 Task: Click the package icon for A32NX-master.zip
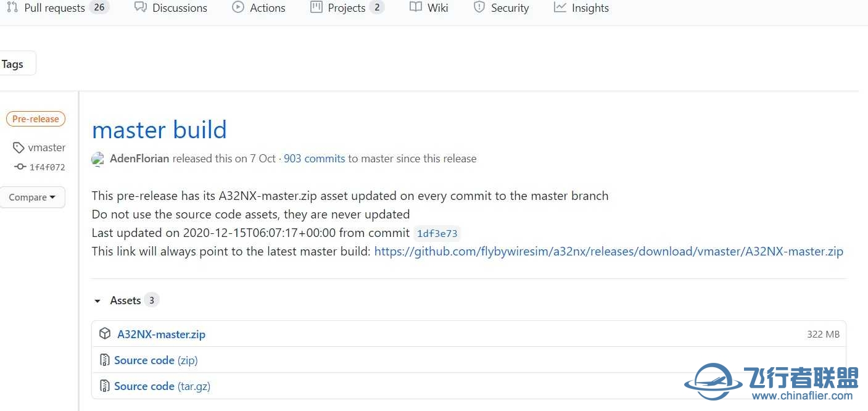105,334
